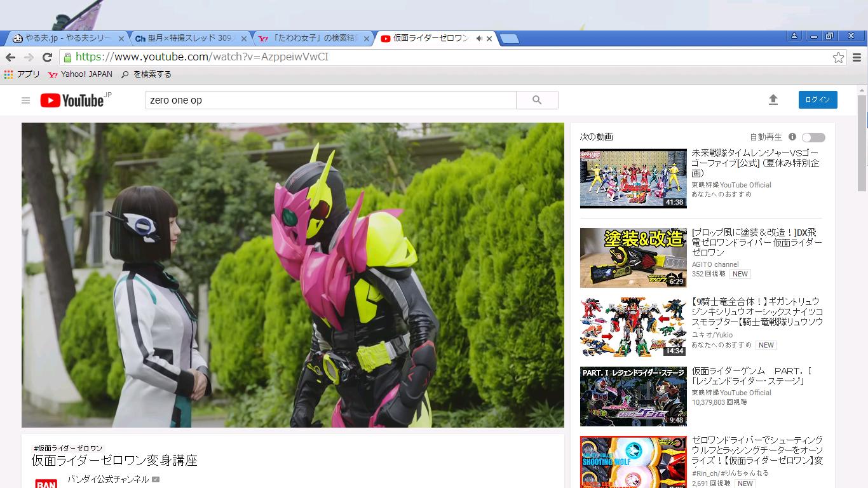
Task: Click the upload video icon
Action: coord(773,100)
